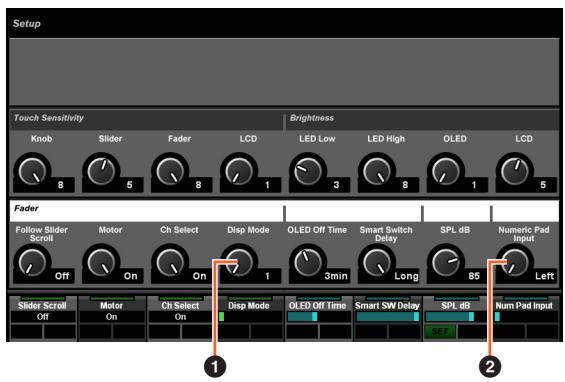Image resolution: width=565 pixels, height=382 pixels.
Task: Click the bottom Ch Select On display
Action: click(180, 317)
